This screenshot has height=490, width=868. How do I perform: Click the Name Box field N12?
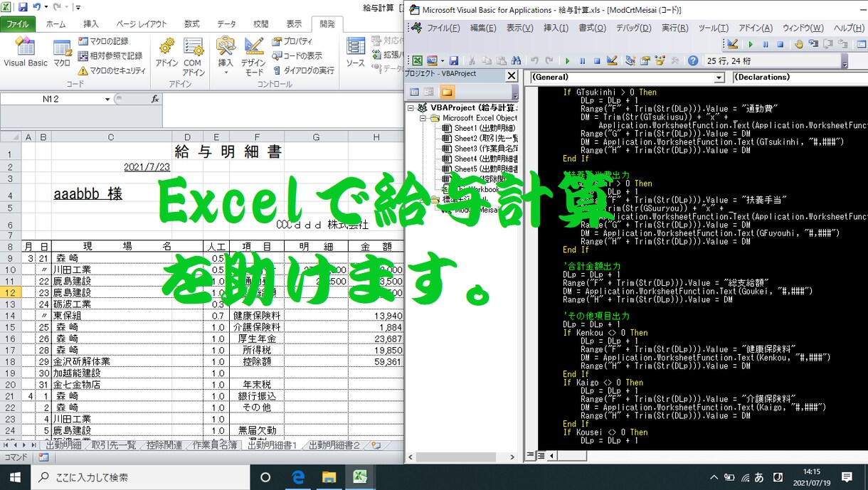[x=51, y=99]
